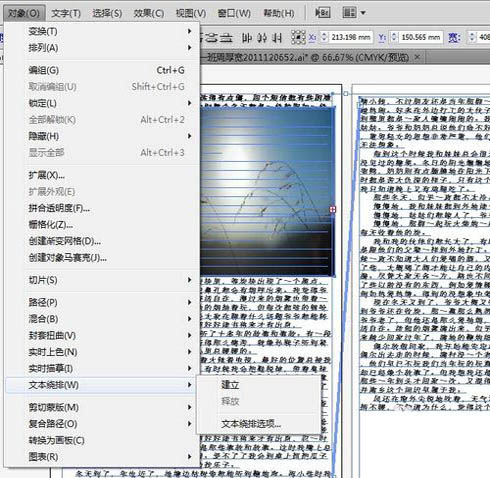Choose 文本绕排(W) menu item
The height and width of the screenshot is (478, 490).
pos(101,385)
